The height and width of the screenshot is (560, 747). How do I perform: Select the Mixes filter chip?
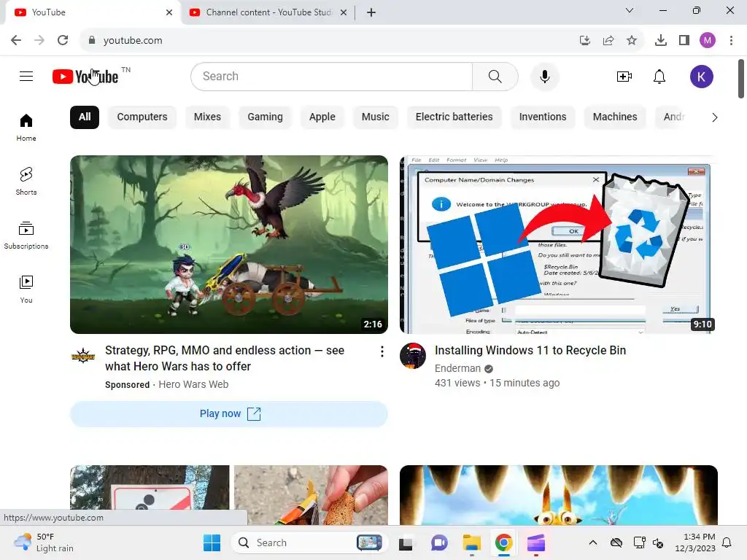(x=207, y=117)
